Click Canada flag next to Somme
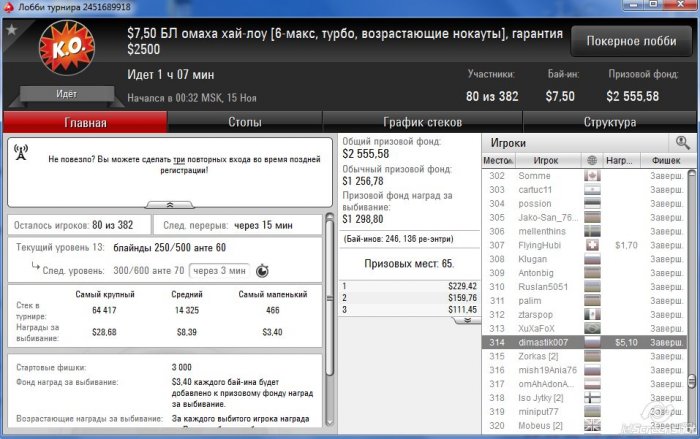Screen dimensions: 700x439 pos(592,176)
